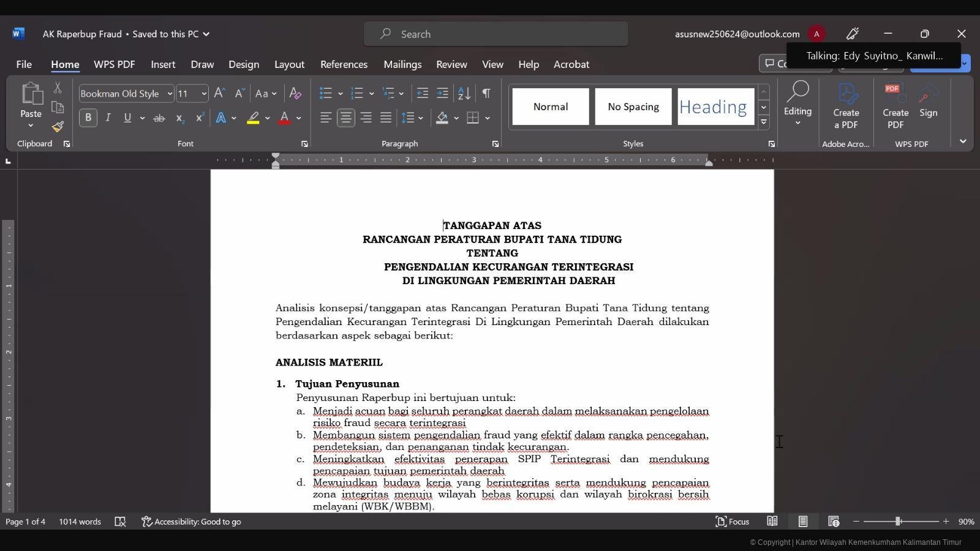Expand the Styles gallery More arrow

pos(764,122)
